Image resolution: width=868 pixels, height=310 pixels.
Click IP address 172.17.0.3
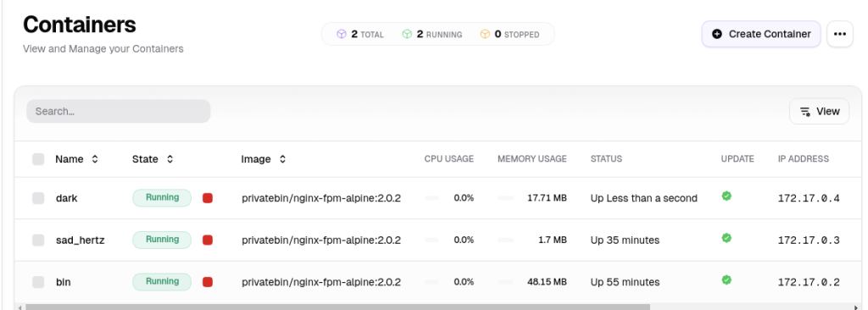(809, 241)
